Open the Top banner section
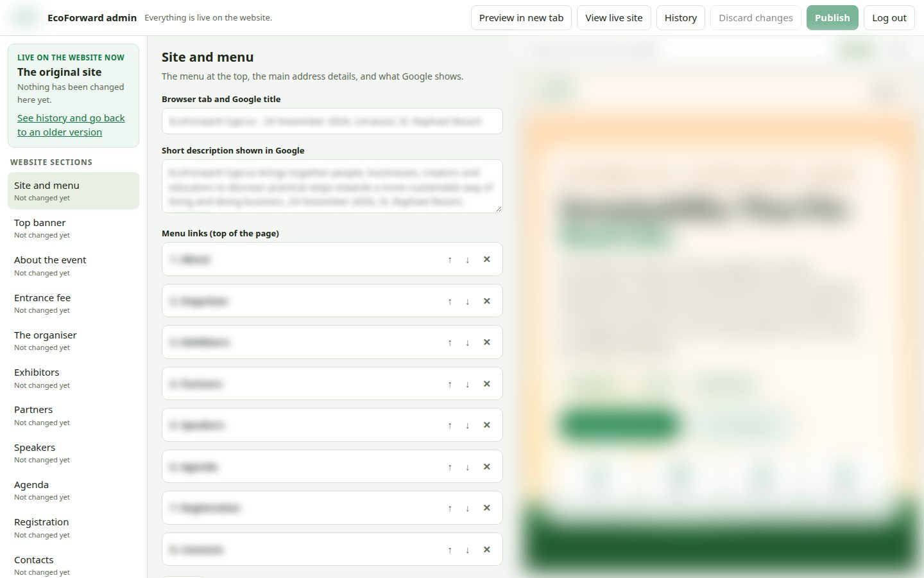This screenshot has height=578, width=924. click(73, 228)
